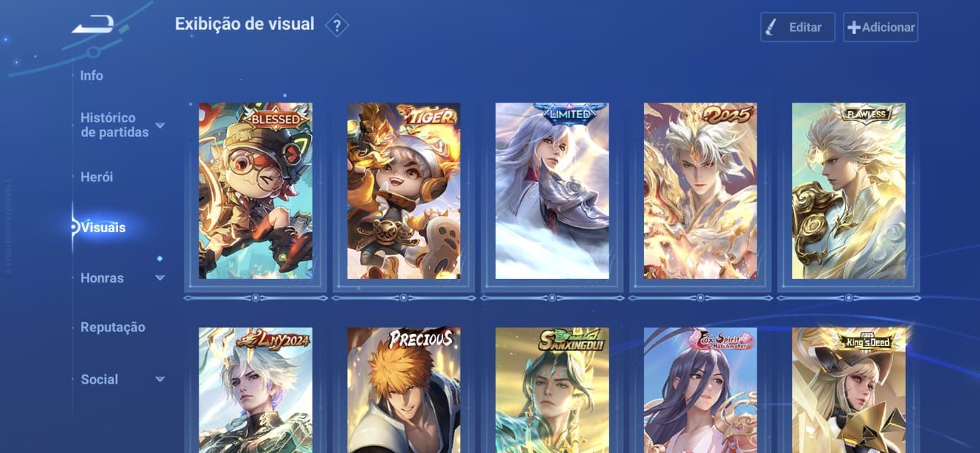The height and width of the screenshot is (453, 980).
Task: Click the Exibição de visual title
Action: click(x=245, y=24)
